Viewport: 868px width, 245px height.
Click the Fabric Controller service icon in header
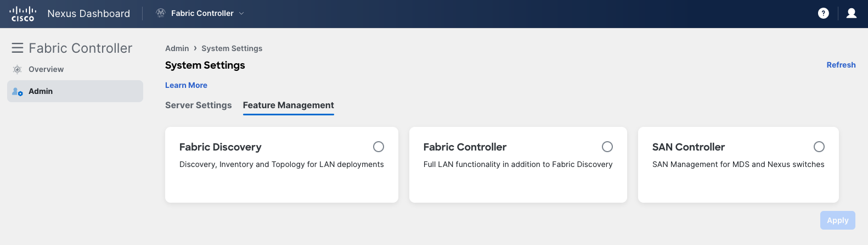click(x=161, y=13)
